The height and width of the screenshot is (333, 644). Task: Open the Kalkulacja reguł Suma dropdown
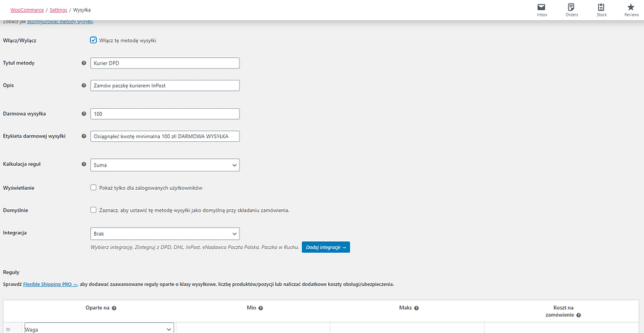pyautogui.click(x=165, y=165)
